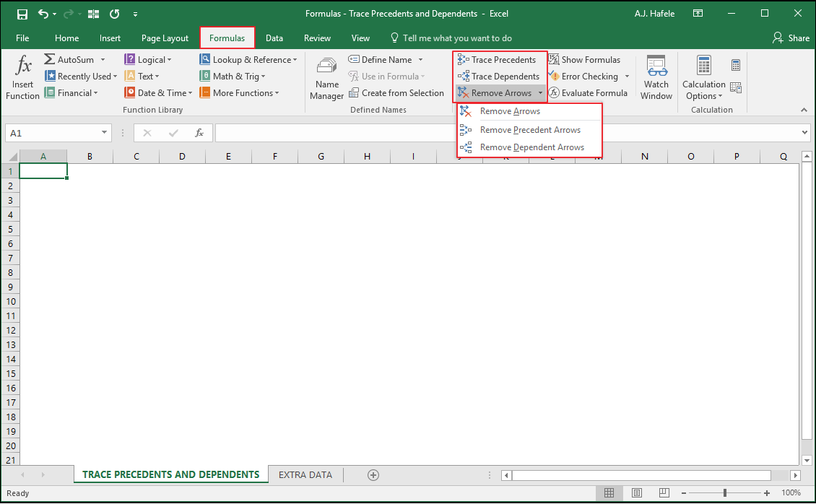Click the Undo arrow icon
This screenshot has height=504, width=816.
(x=43, y=14)
